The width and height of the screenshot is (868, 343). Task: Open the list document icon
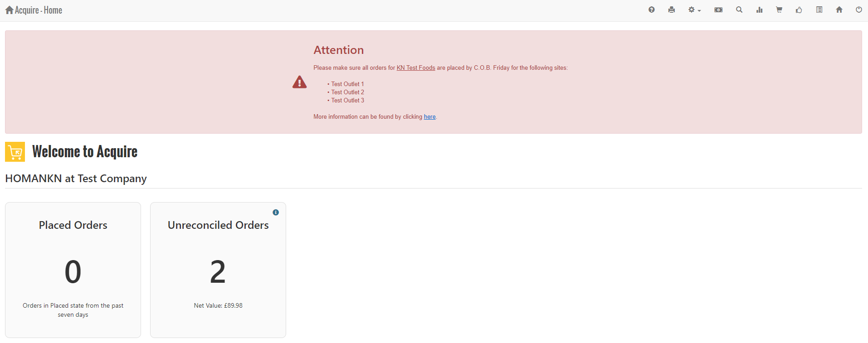click(819, 10)
